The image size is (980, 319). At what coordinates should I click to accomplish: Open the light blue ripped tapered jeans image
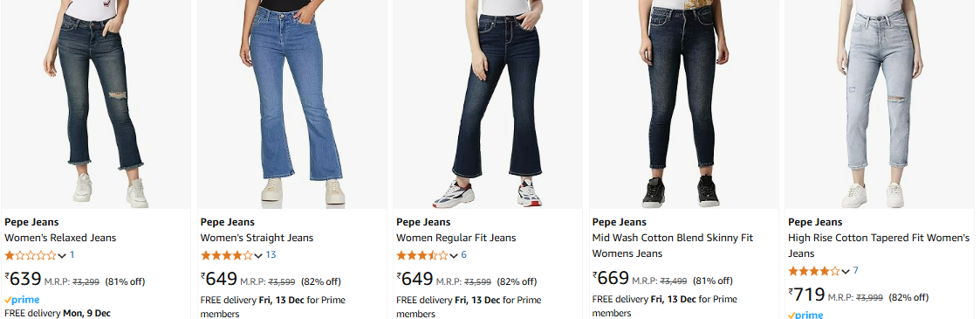(x=881, y=104)
